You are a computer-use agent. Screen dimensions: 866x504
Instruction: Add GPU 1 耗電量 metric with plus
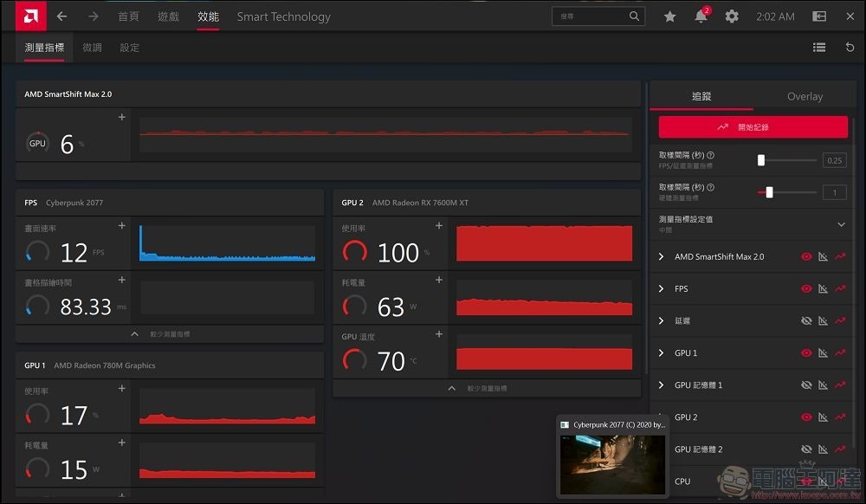pos(122,443)
